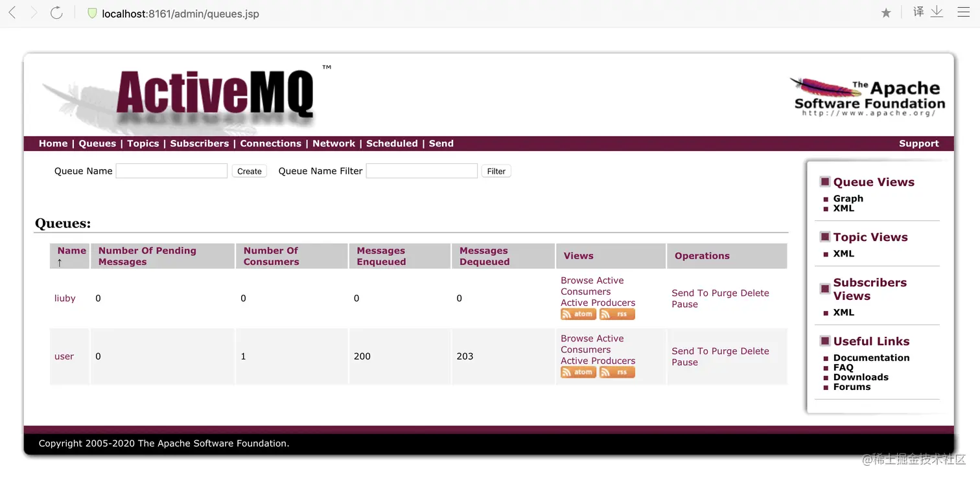The image size is (980, 480).
Task: Click the browser back arrow
Action: (12, 13)
